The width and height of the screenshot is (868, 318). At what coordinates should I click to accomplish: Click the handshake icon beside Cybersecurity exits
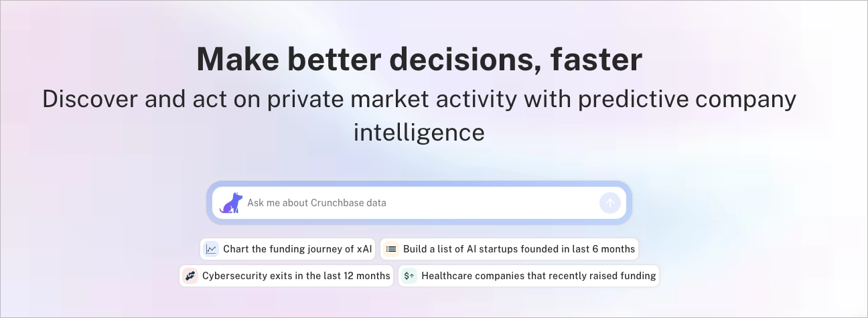tap(190, 276)
